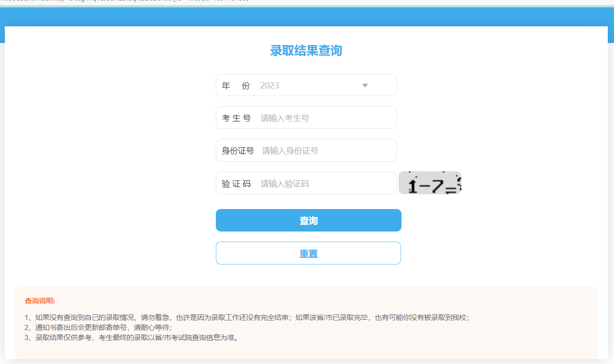Refresh the captcha image
Screen dimensions: 614x364
coord(430,183)
